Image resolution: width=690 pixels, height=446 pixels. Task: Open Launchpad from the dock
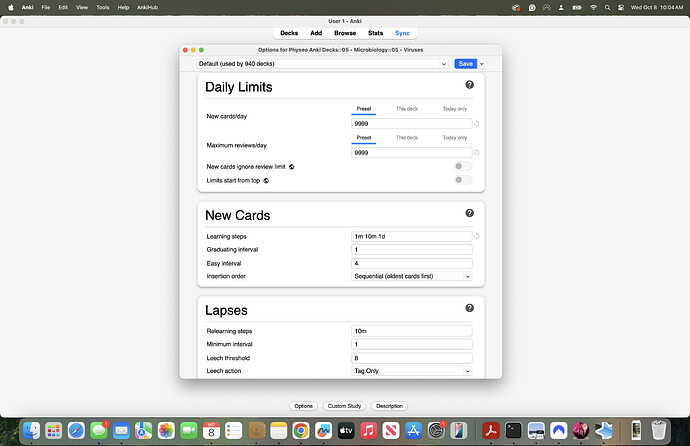point(54,431)
